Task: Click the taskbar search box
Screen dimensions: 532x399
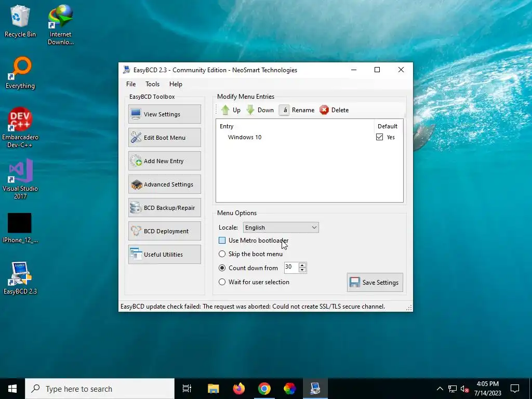Action: tap(100, 389)
